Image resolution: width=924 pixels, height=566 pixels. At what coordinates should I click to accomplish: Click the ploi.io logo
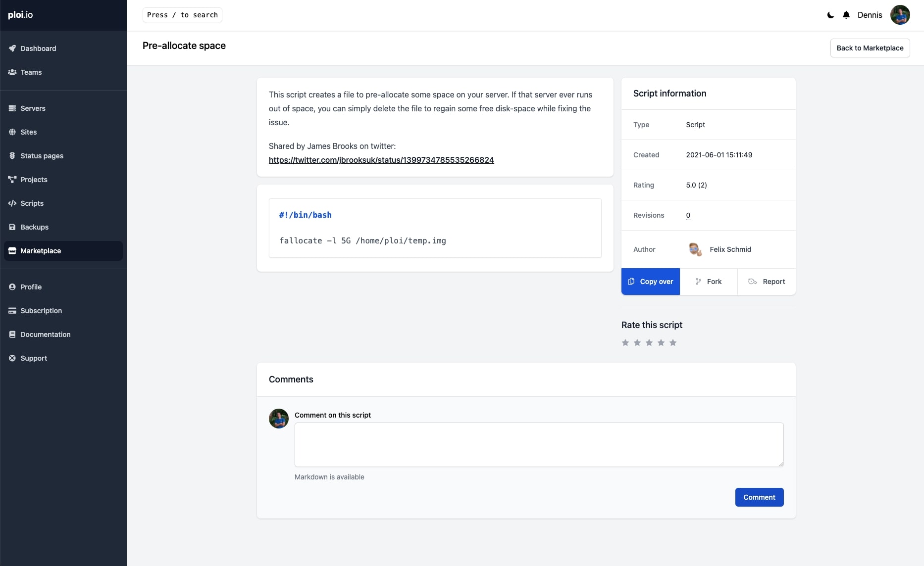20,15
